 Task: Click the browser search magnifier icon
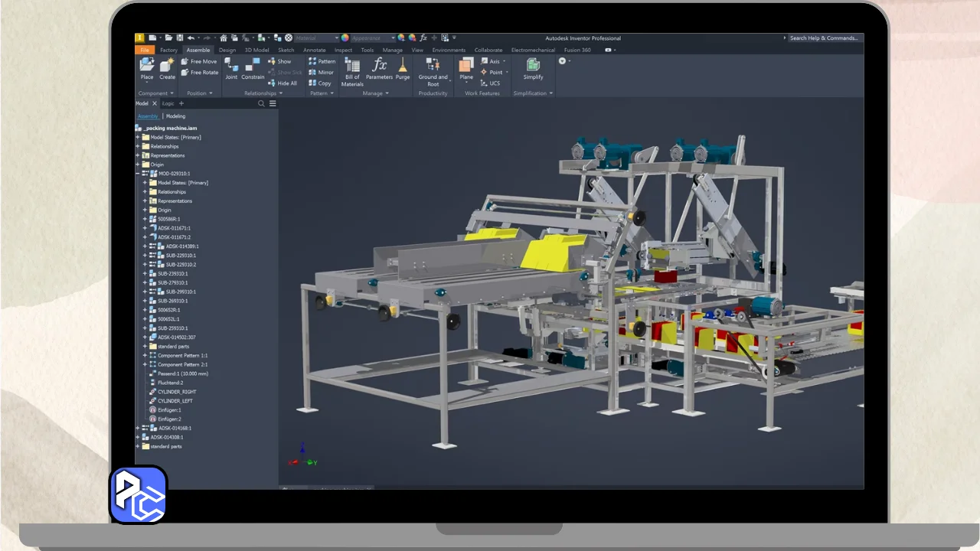261,103
